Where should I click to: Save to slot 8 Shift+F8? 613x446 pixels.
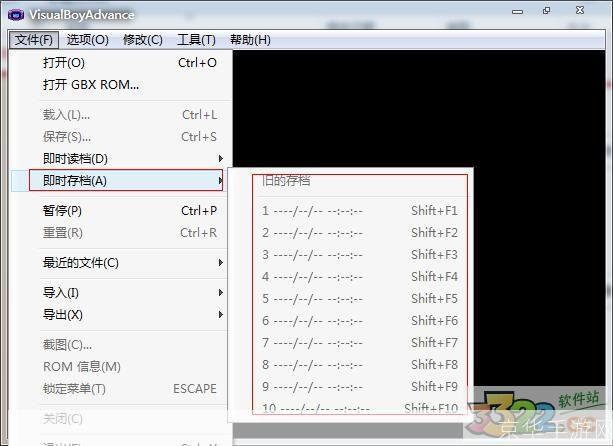click(351, 364)
